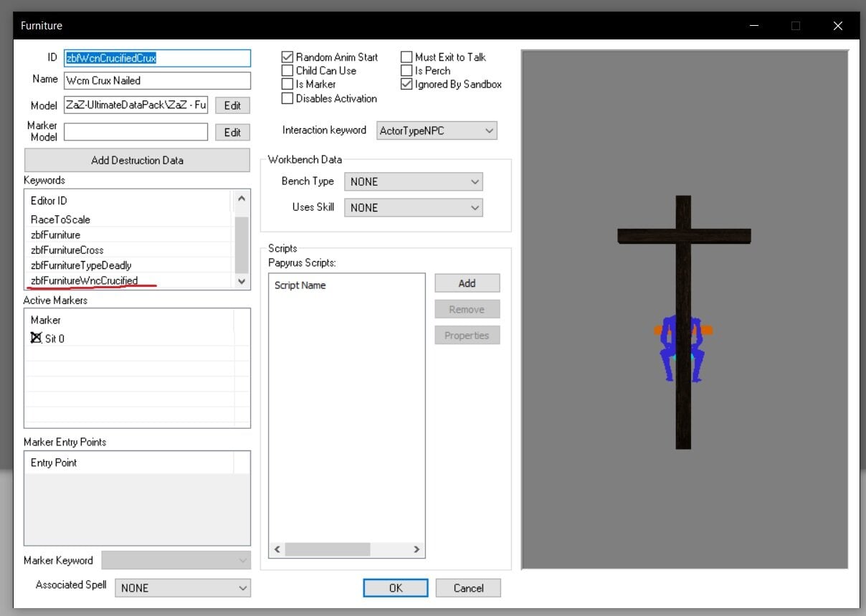Viewport: 866px width, 616px height.
Task: Open the Uses Skill dropdown
Action: coord(414,207)
